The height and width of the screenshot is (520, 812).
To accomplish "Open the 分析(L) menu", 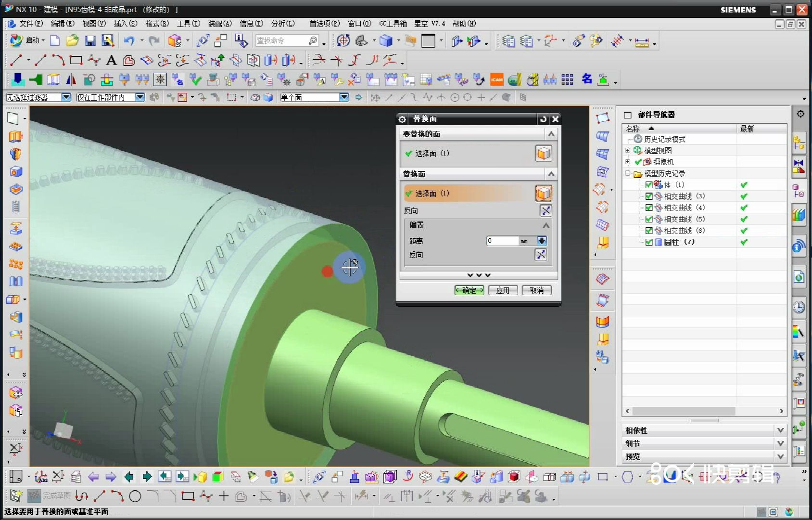I will point(282,24).
